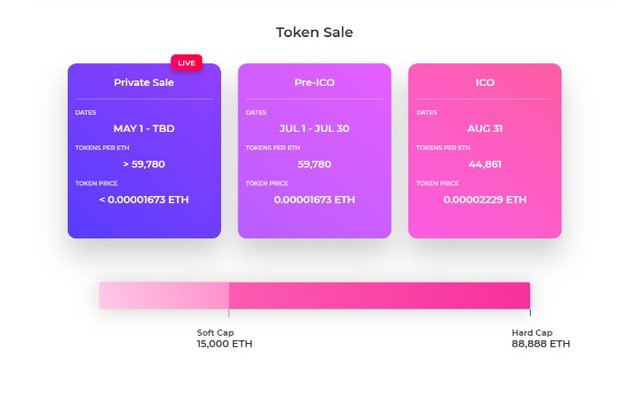Click the DATES label in Private Sale card
This screenshot has width=640, height=401.
(x=86, y=112)
